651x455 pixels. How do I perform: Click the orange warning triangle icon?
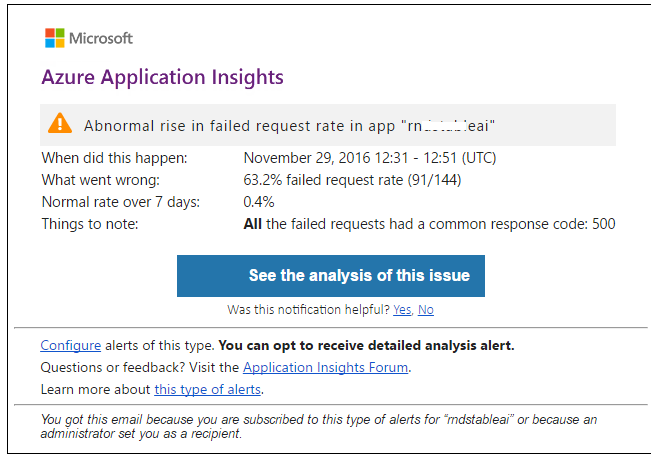point(60,124)
